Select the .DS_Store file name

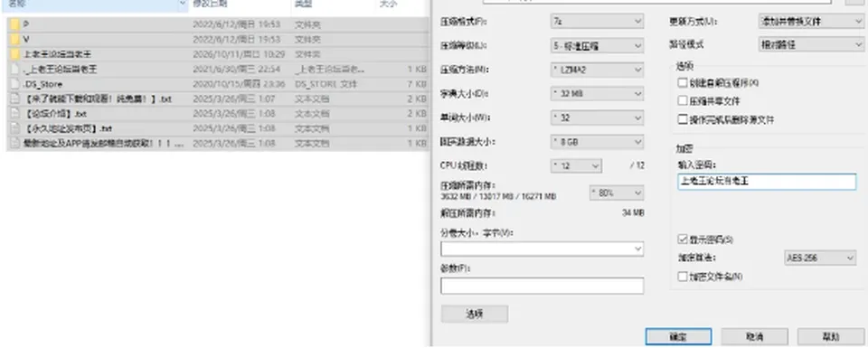(x=42, y=84)
